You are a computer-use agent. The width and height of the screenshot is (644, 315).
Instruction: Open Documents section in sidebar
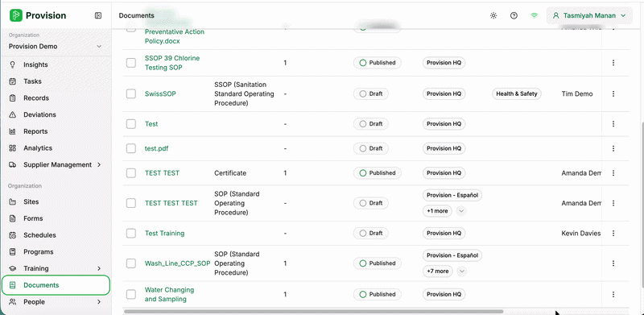56,285
